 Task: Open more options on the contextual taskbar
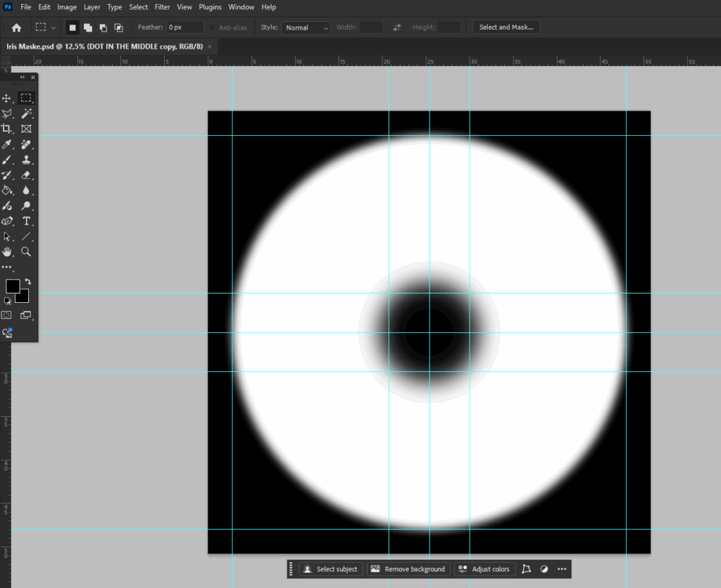point(561,569)
